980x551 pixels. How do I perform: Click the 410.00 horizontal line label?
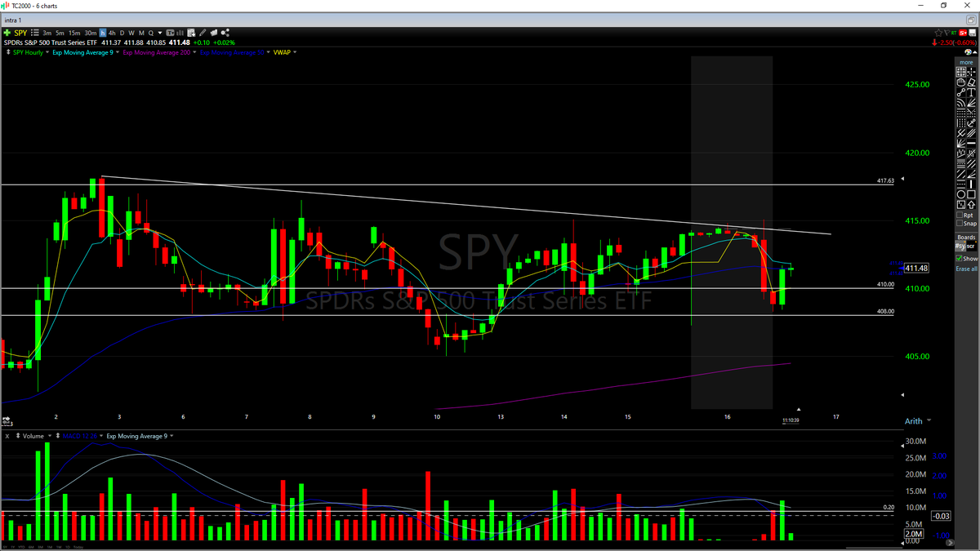(885, 284)
